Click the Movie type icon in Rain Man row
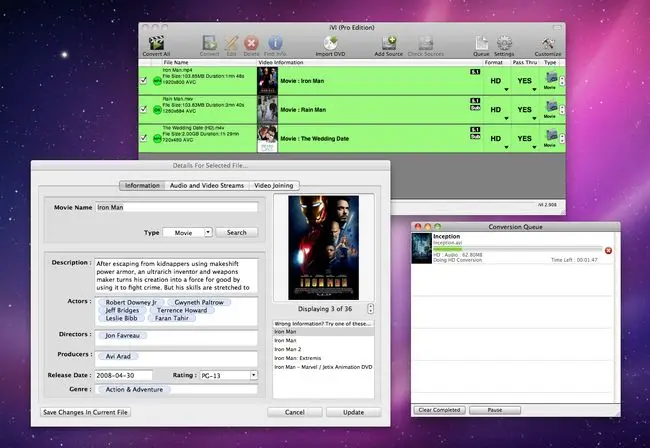The width and height of the screenshot is (650, 448). (551, 107)
